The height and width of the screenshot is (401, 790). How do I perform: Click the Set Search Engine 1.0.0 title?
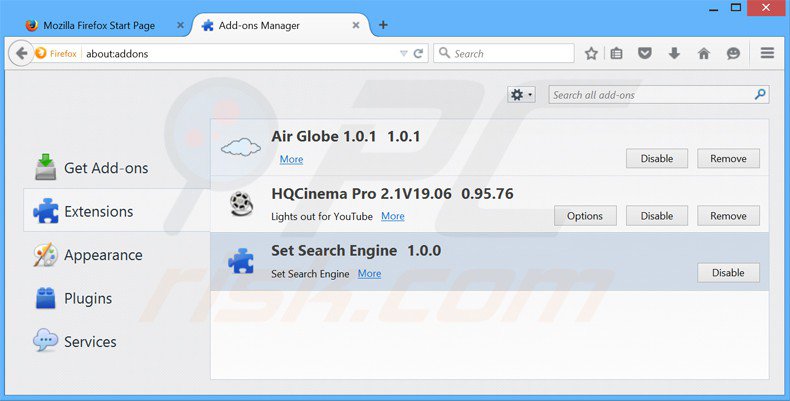(x=356, y=250)
